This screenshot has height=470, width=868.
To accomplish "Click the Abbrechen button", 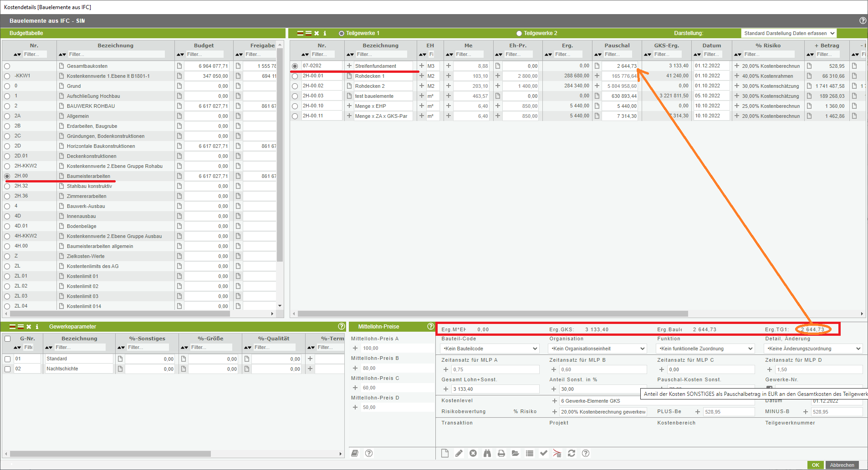I will coord(842,465).
